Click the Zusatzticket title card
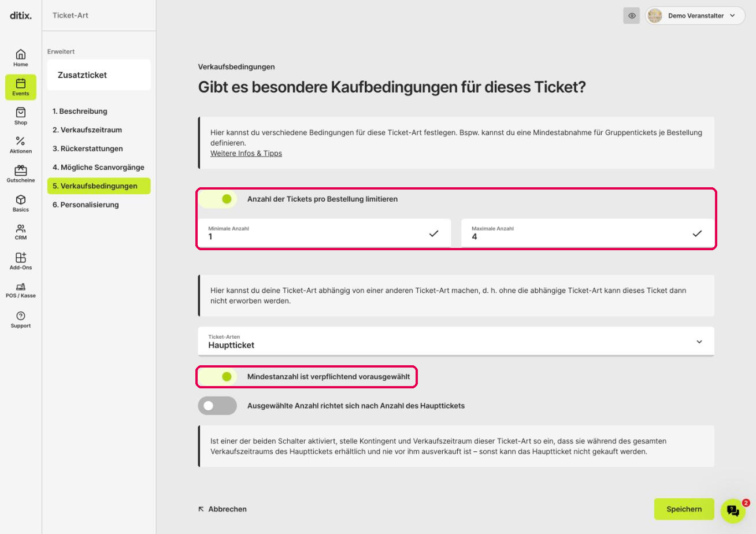 [99, 75]
